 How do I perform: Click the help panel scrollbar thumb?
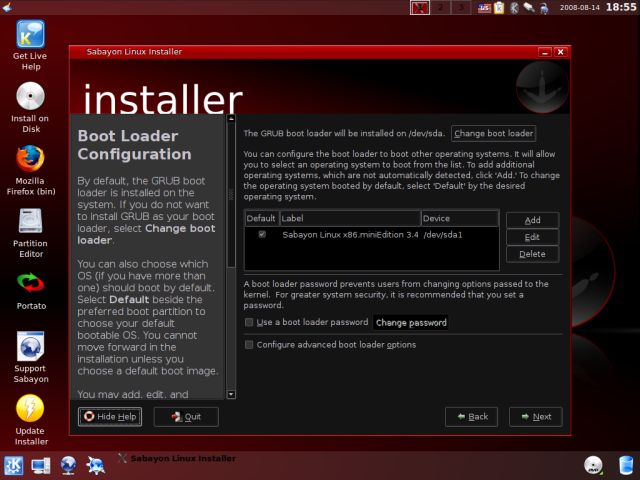pyautogui.click(x=231, y=195)
